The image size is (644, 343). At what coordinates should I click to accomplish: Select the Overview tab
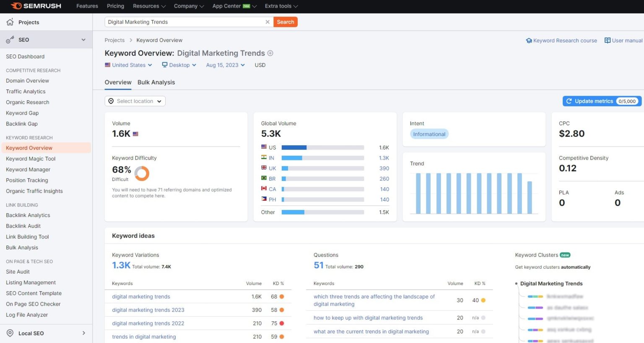click(x=118, y=82)
